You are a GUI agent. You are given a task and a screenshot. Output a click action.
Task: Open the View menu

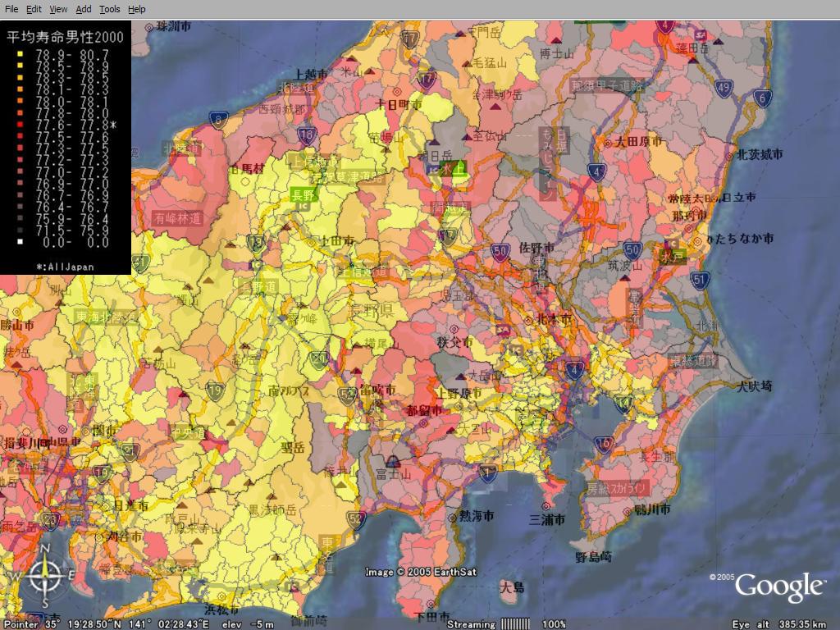click(x=58, y=9)
